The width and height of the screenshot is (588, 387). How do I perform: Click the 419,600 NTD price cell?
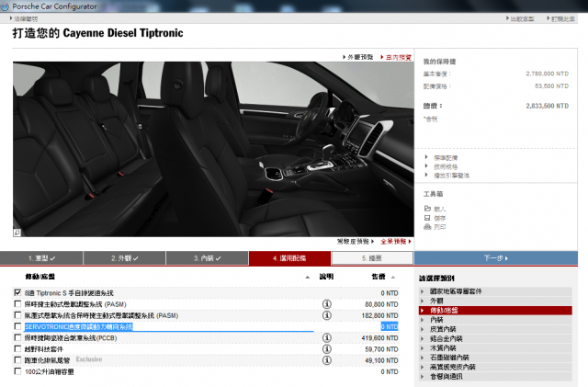(379, 338)
